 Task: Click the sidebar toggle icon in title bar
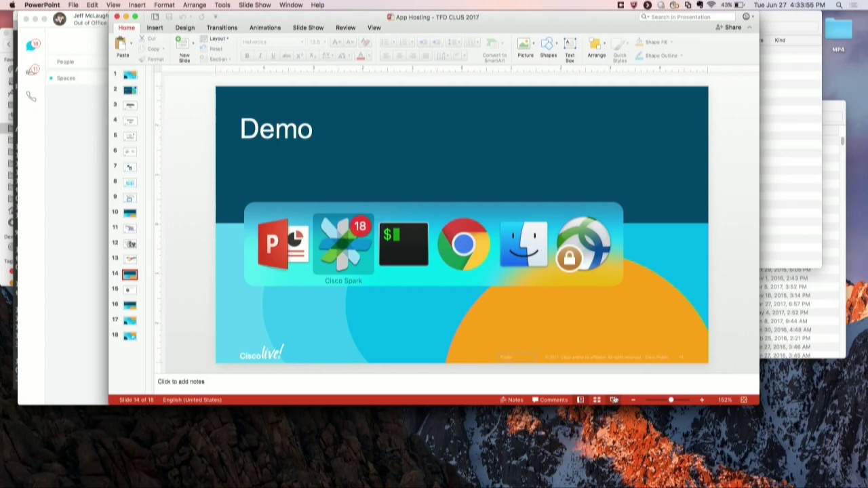(155, 17)
